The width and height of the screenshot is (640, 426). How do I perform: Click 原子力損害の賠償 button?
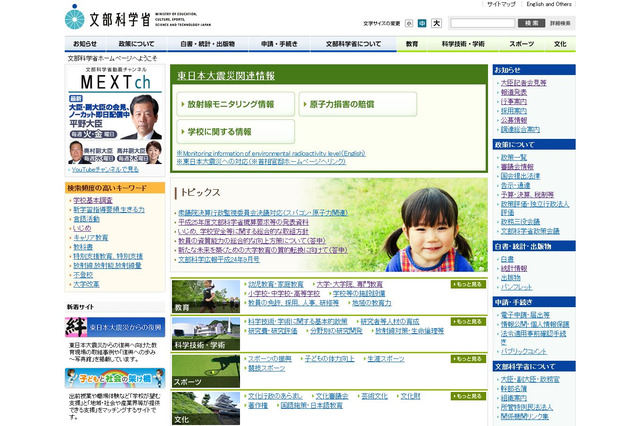click(358, 104)
